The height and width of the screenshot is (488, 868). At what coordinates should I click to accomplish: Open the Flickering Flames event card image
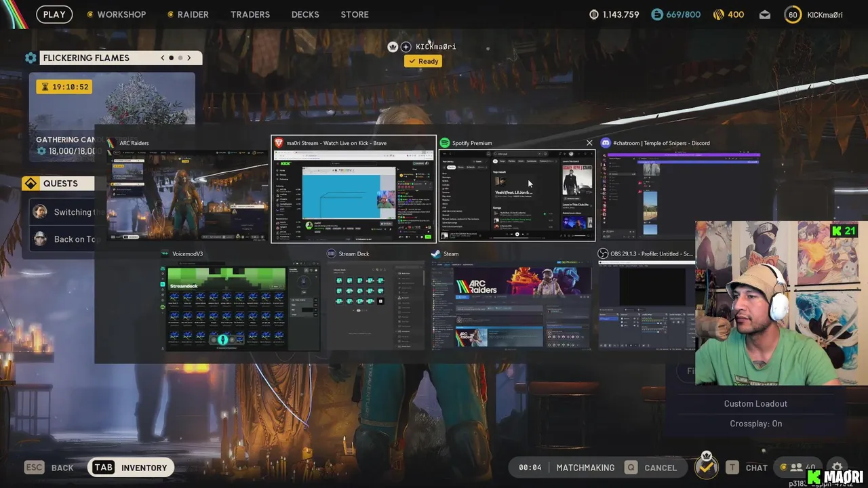[112, 117]
